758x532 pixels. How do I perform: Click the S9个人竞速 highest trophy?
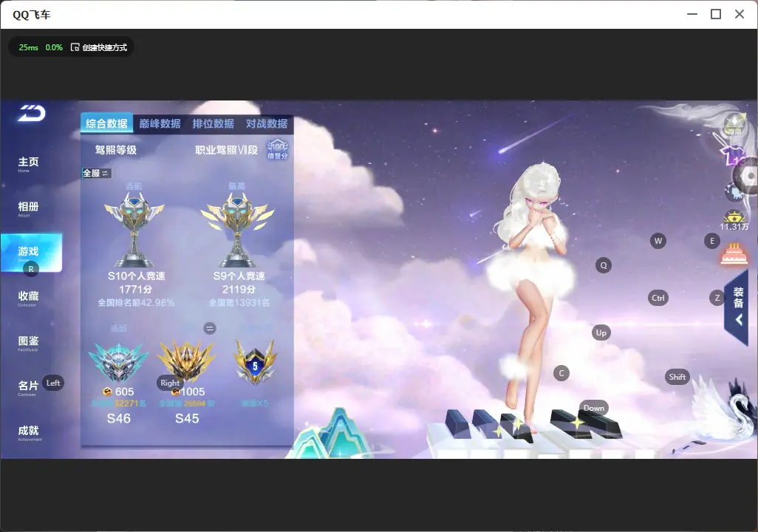[x=237, y=229]
